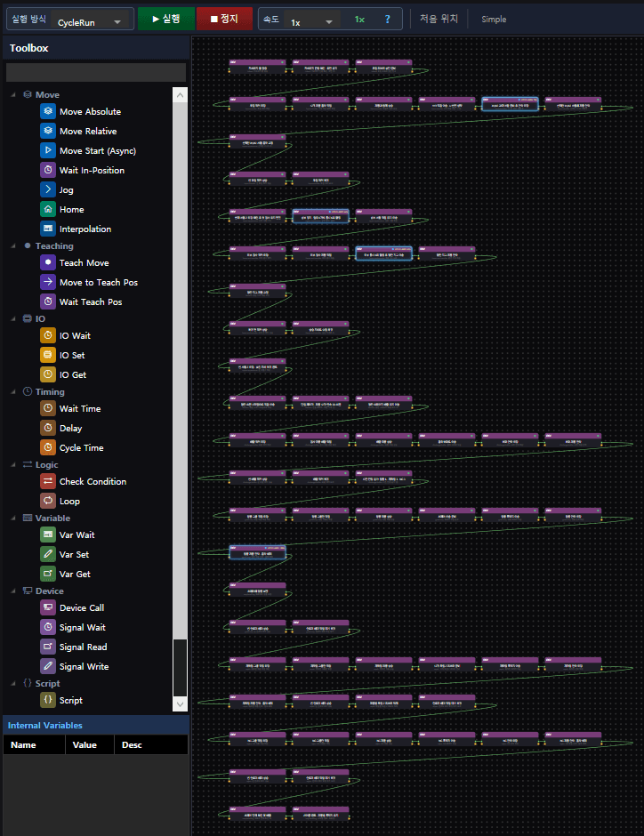Screen dimensions: 644x836
Task: Choose the Wait Teach Pos icon
Action: [48, 301]
